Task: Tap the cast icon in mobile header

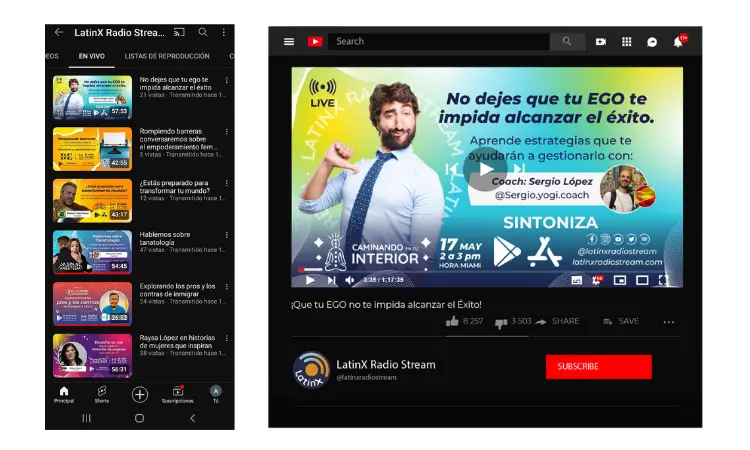Action: coord(179,32)
